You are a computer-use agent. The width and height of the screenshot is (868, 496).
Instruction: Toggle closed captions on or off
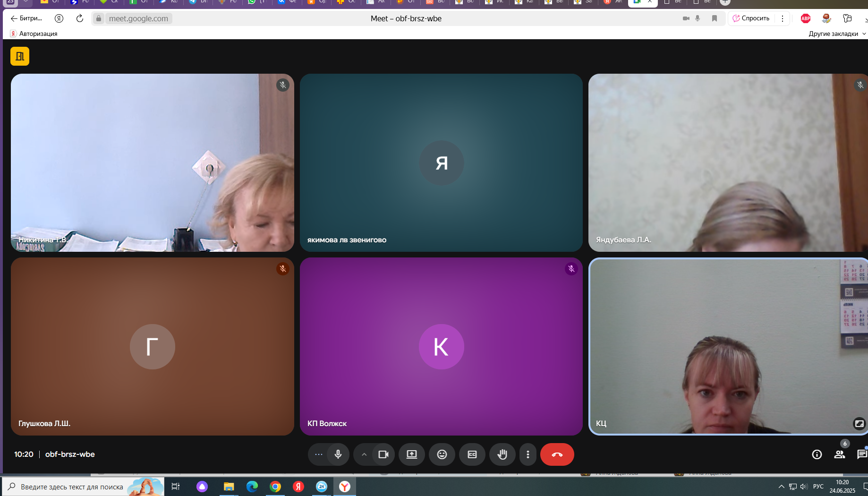click(x=472, y=454)
